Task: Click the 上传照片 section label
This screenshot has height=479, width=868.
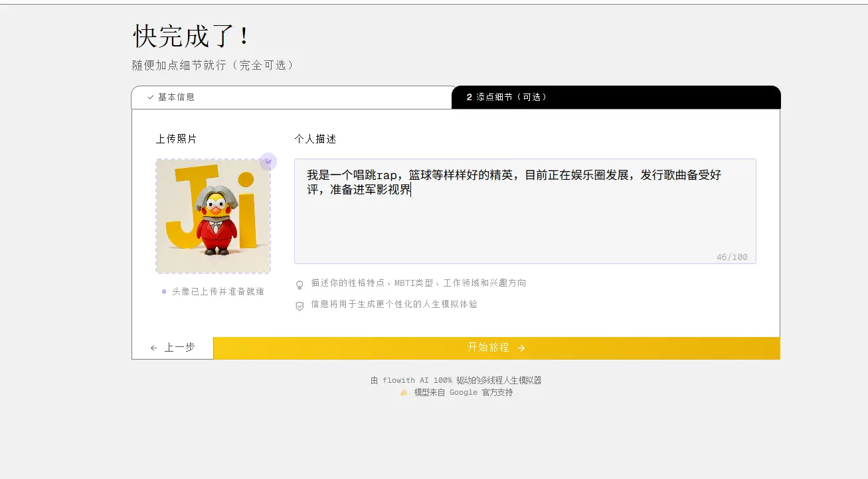Action: pyautogui.click(x=176, y=139)
